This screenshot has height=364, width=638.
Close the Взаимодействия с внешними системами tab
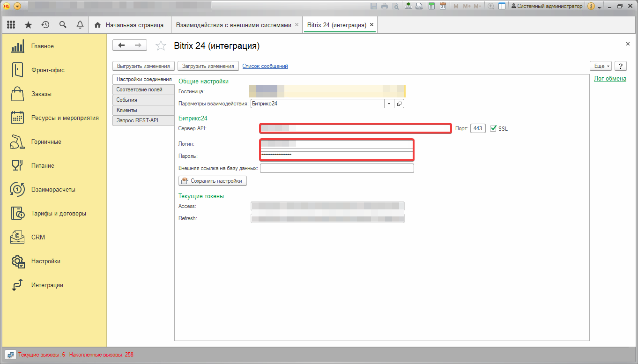pos(297,25)
